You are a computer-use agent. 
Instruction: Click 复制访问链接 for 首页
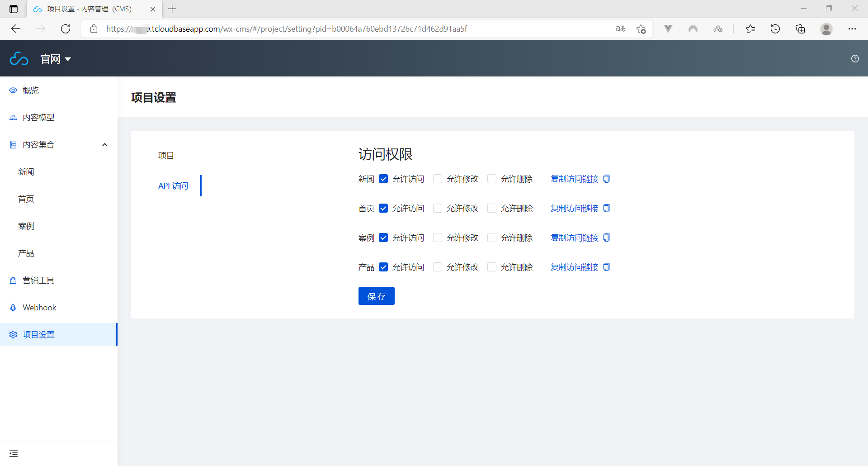click(x=574, y=208)
